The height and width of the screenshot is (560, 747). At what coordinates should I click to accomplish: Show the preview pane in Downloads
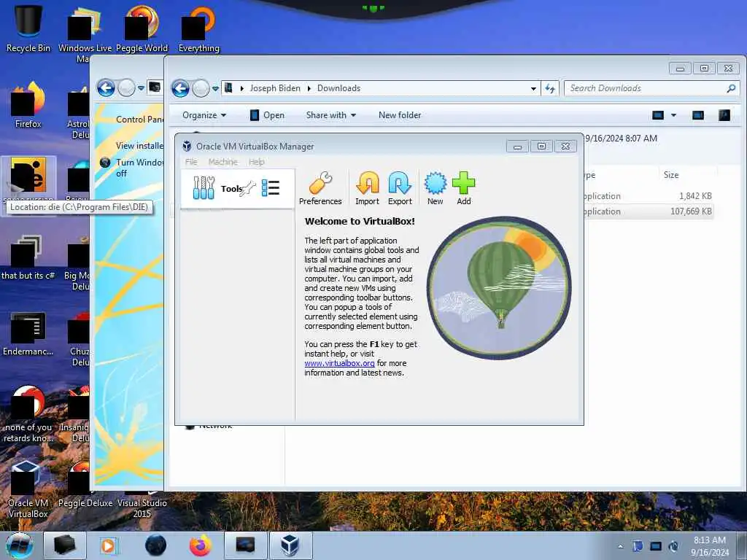click(698, 115)
